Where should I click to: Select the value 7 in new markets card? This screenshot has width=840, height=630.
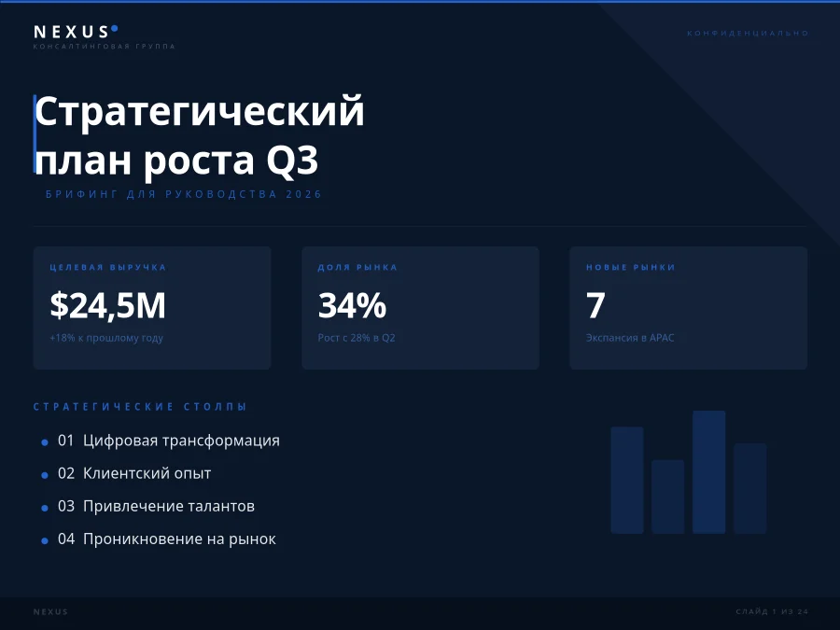tap(595, 305)
